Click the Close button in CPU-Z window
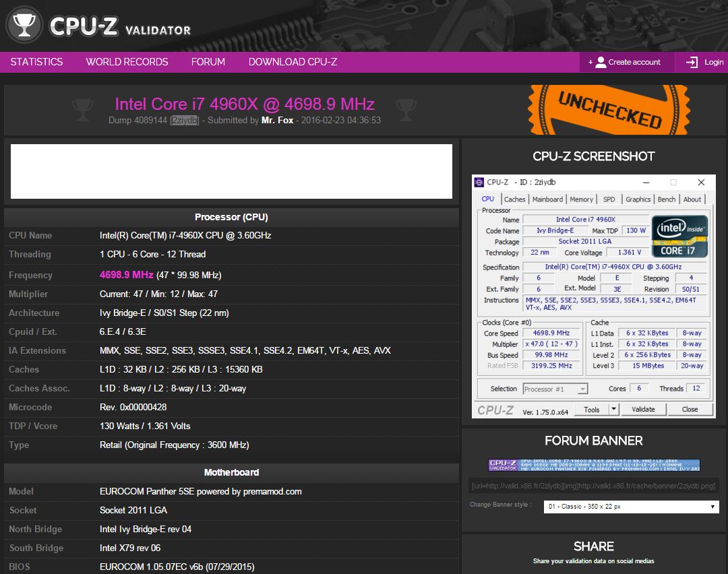Screen dimensions: 728x574 pyautogui.click(x=690, y=409)
